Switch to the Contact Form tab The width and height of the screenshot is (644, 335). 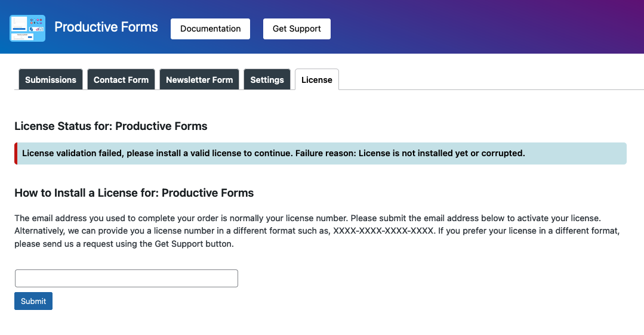tap(121, 79)
